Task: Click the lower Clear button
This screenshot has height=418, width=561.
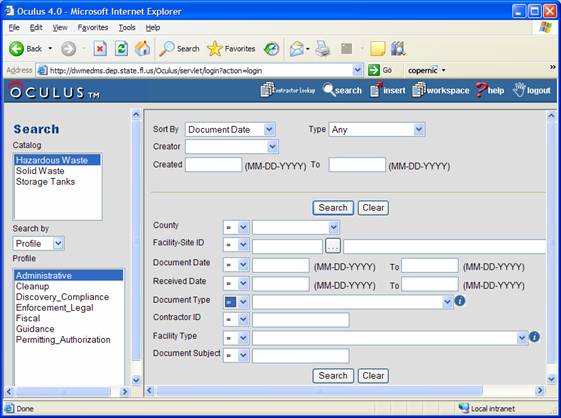Action: [x=373, y=376]
